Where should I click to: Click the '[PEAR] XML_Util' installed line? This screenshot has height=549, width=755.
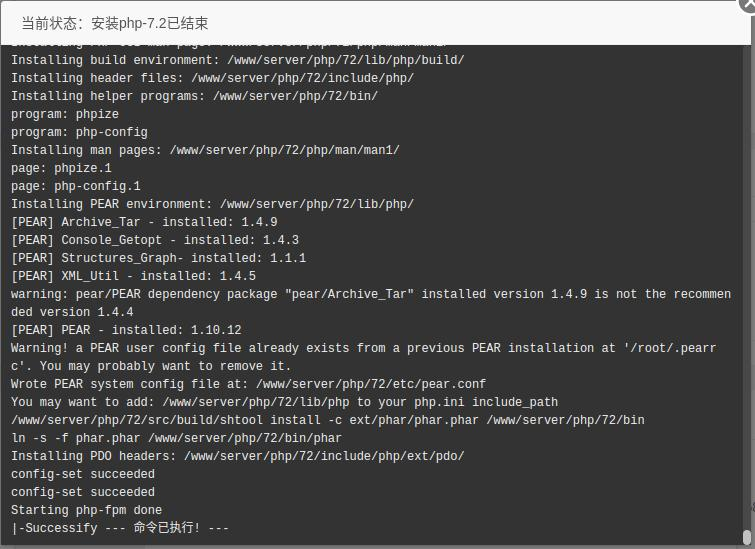(x=133, y=276)
